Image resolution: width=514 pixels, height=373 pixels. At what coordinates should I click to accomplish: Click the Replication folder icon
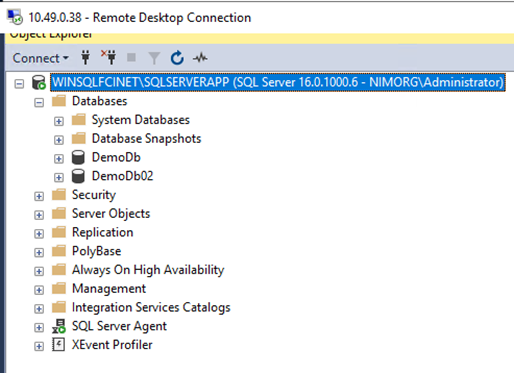tap(59, 232)
